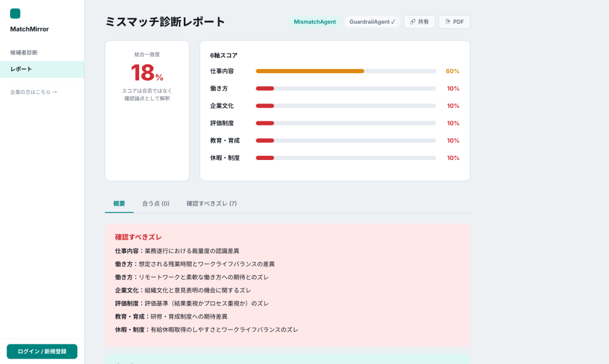Click the 10% score for 休暇・制度
This screenshot has height=364, width=609.
[453, 158]
